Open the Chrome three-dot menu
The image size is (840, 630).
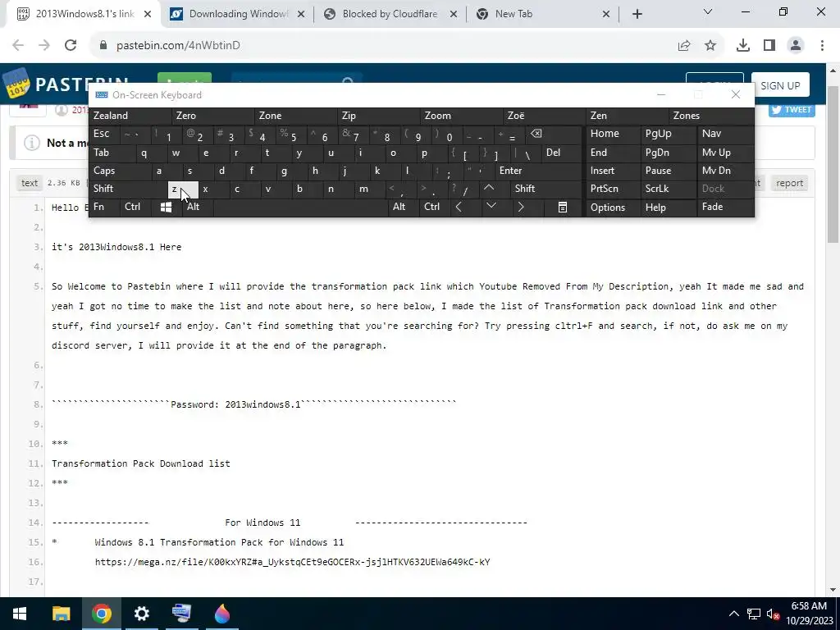tap(822, 46)
